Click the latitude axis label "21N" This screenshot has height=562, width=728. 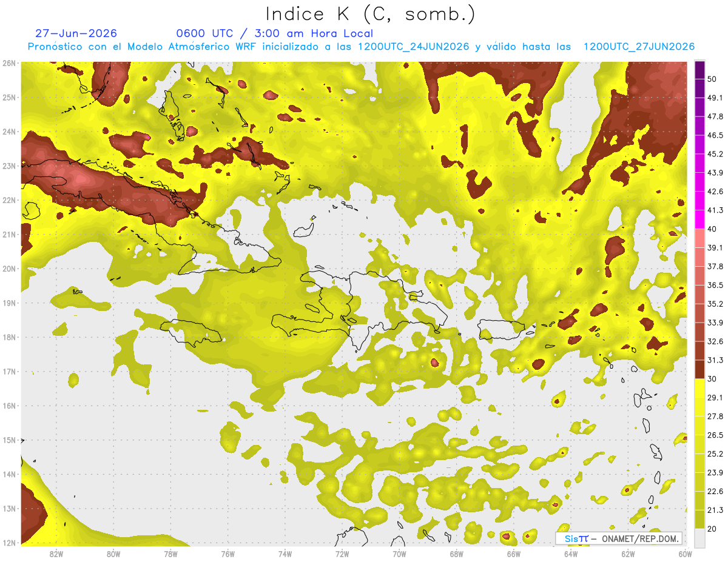tap(9, 234)
